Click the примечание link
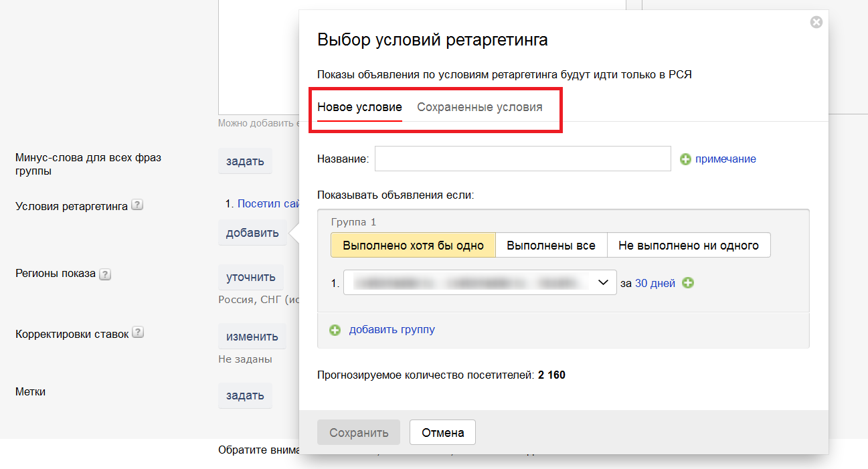The image size is (868, 469). (725, 159)
